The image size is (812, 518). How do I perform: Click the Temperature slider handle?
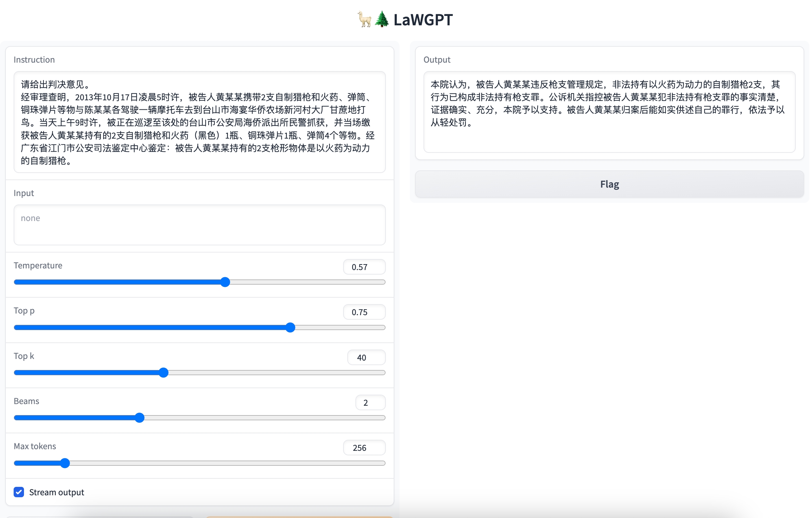225,282
